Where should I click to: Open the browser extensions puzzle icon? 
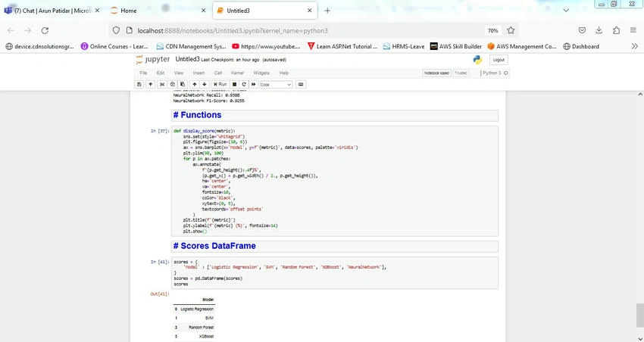[616, 30]
